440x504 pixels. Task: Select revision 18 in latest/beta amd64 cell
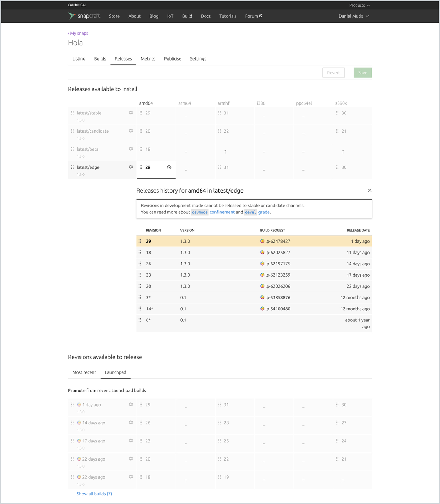(x=156, y=152)
